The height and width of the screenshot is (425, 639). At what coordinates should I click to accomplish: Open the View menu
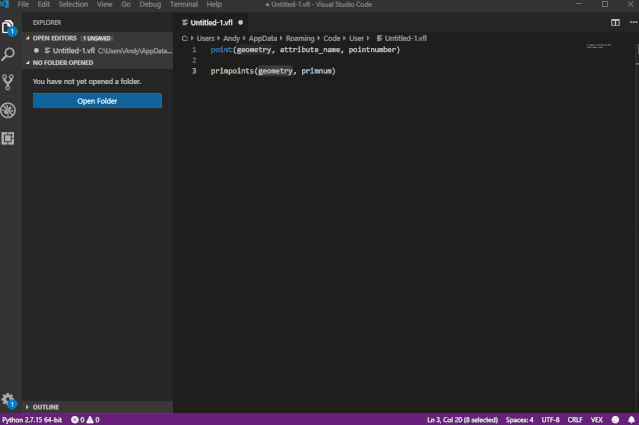104,4
